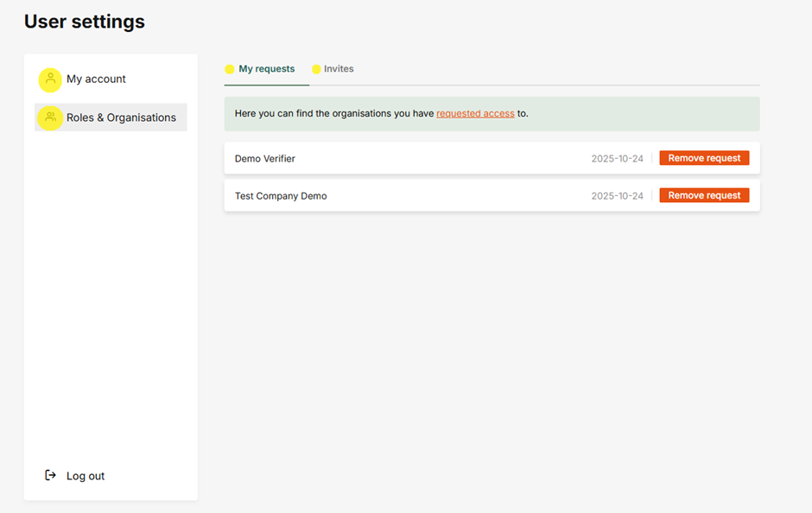This screenshot has height=513, width=812.
Task: Click the Log out arrow icon
Action: pos(51,475)
